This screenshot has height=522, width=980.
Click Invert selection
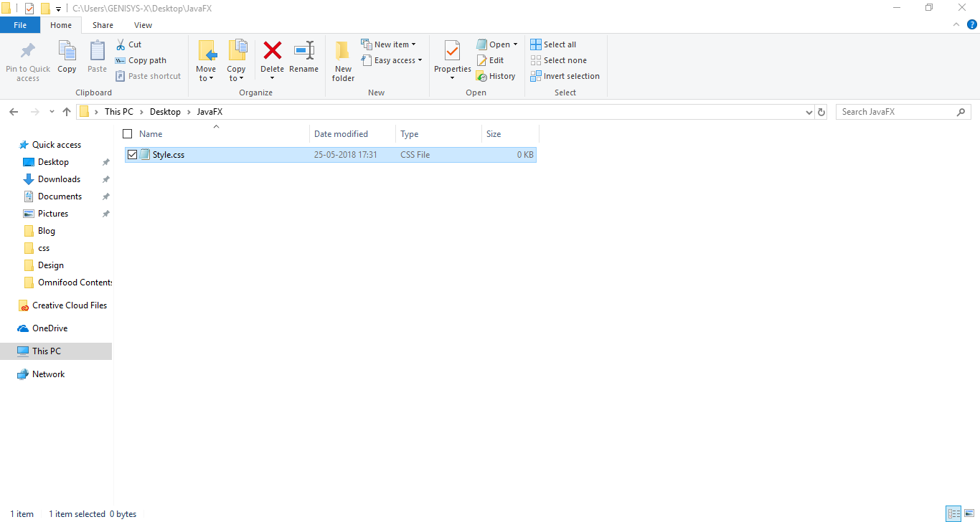tap(565, 76)
